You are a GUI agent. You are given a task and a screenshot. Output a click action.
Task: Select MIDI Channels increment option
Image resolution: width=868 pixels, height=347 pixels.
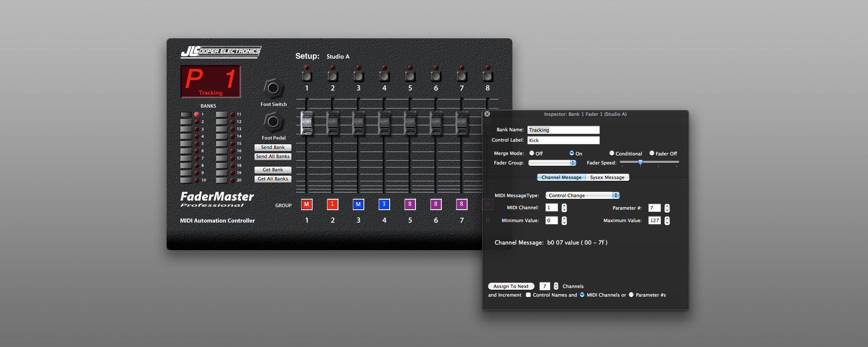coord(582,295)
